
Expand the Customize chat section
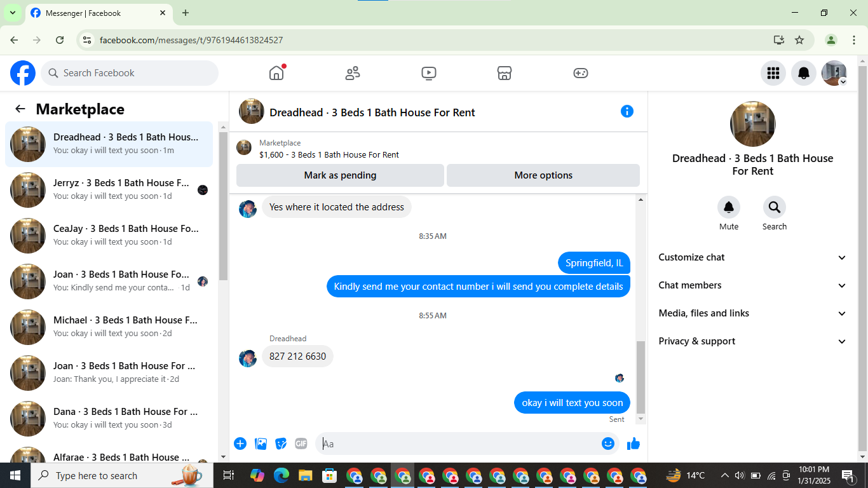pos(753,257)
